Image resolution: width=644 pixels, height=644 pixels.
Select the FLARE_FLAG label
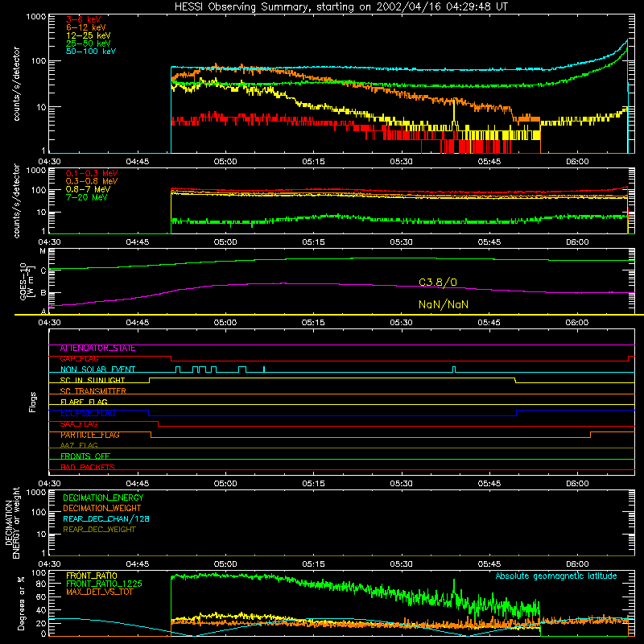84,402
